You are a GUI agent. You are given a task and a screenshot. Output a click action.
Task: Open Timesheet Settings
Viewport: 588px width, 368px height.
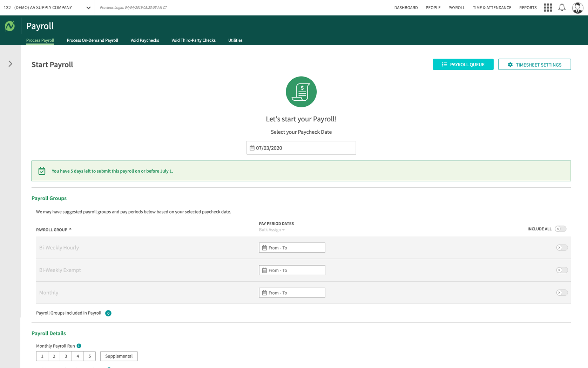click(534, 65)
